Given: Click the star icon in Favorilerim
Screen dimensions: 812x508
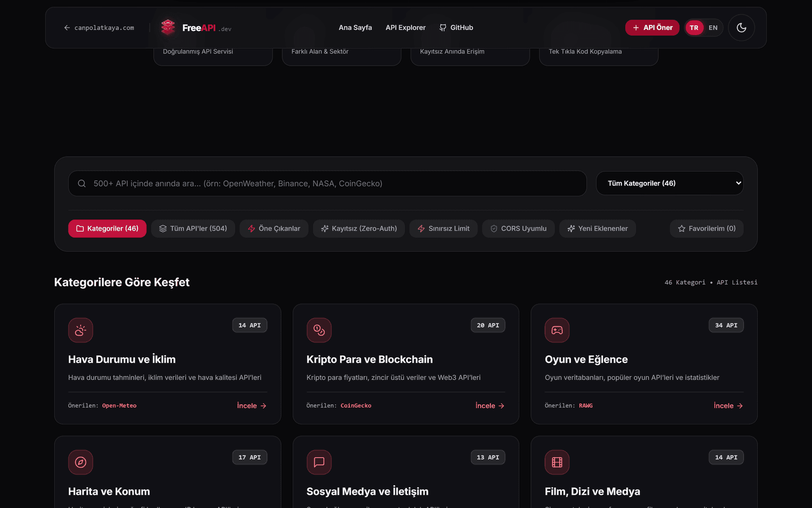Looking at the screenshot, I should pyautogui.click(x=682, y=229).
